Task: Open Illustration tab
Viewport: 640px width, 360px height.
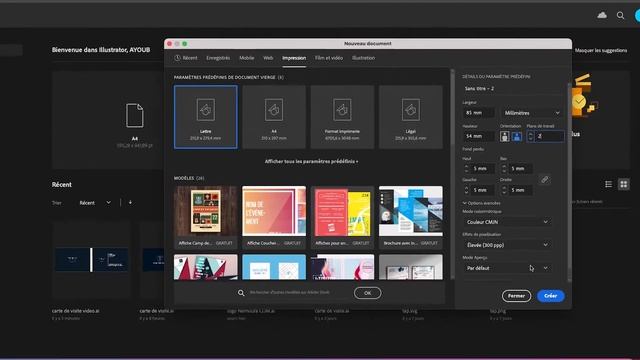Action: [363, 58]
